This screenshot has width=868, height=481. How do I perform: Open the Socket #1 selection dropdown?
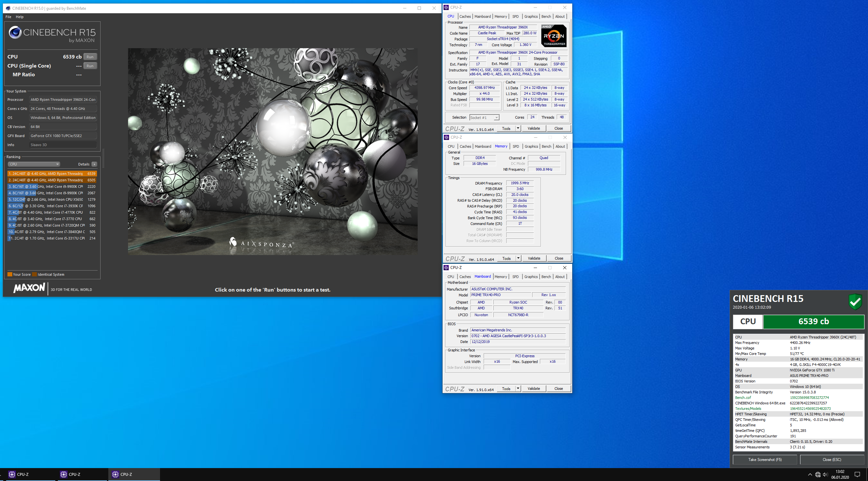click(x=484, y=118)
